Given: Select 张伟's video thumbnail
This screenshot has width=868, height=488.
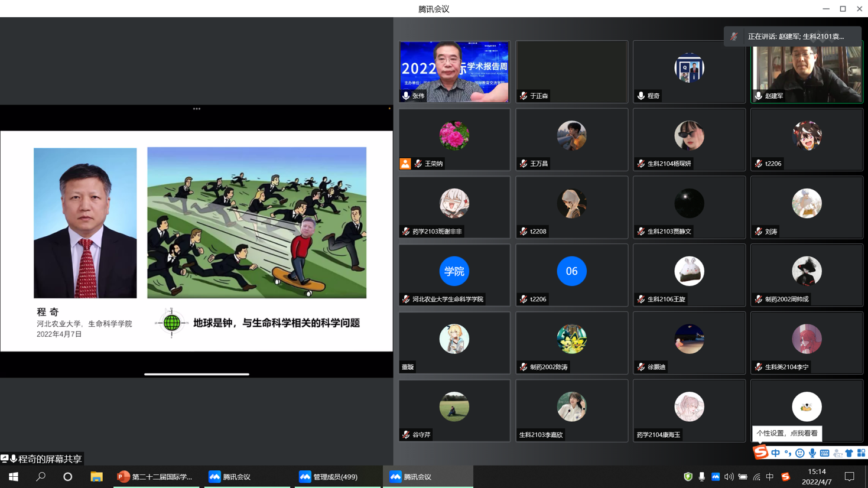Looking at the screenshot, I should pos(454,71).
